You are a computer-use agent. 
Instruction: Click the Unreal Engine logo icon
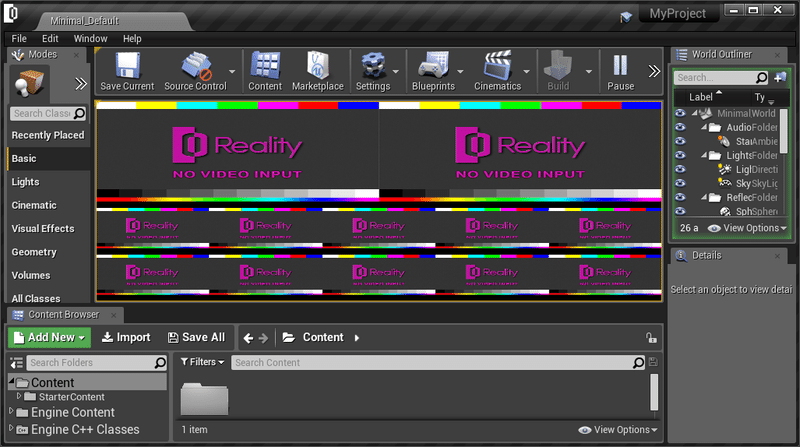pyautogui.click(x=11, y=14)
